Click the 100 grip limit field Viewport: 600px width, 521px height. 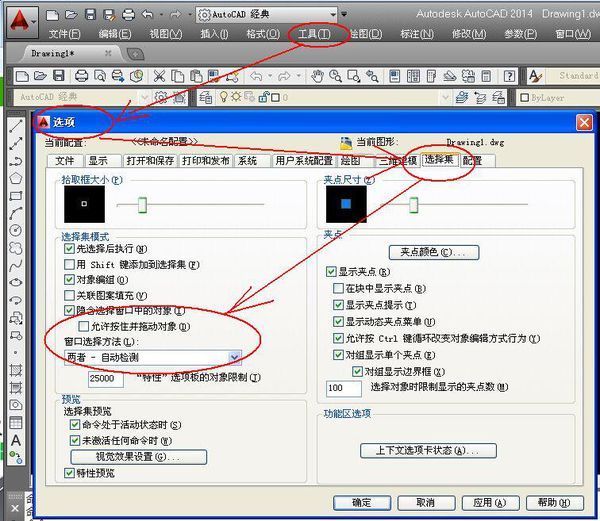pos(343,388)
